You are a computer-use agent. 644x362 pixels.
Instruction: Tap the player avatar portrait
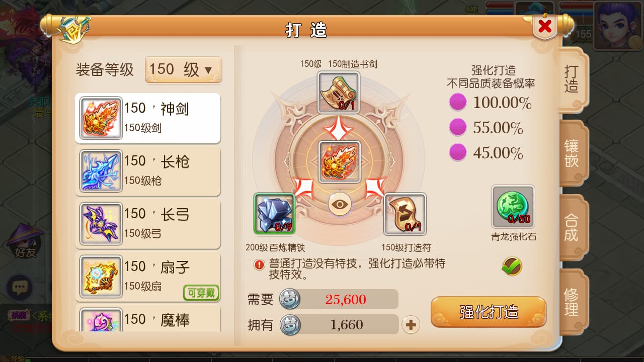click(x=618, y=26)
